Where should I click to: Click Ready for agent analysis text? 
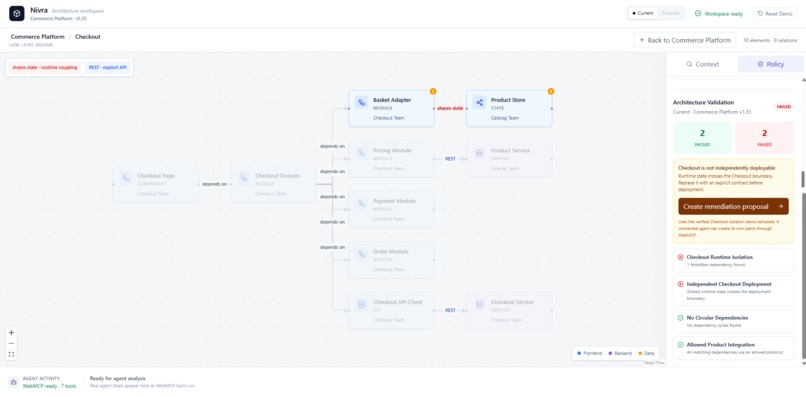coord(118,378)
